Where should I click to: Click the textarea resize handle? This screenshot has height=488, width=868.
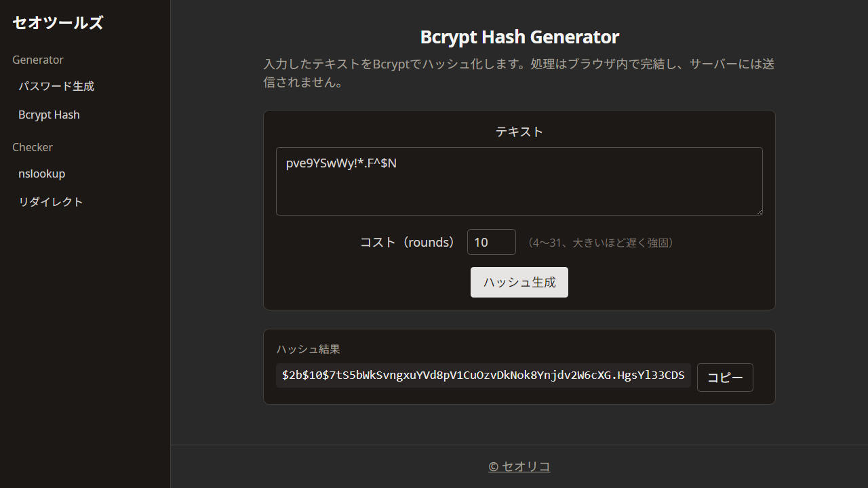tap(759, 211)
